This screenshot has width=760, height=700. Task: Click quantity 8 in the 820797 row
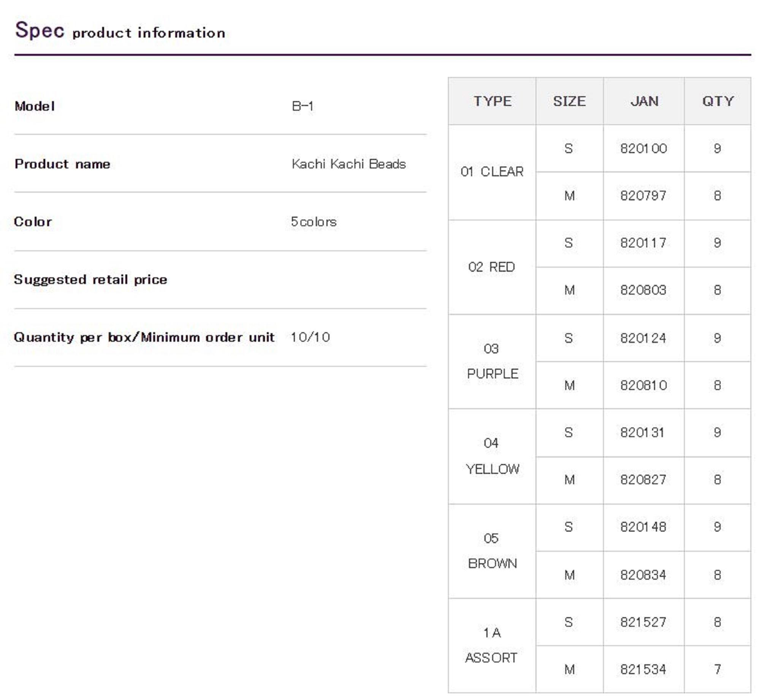click(x=717, y=196)
